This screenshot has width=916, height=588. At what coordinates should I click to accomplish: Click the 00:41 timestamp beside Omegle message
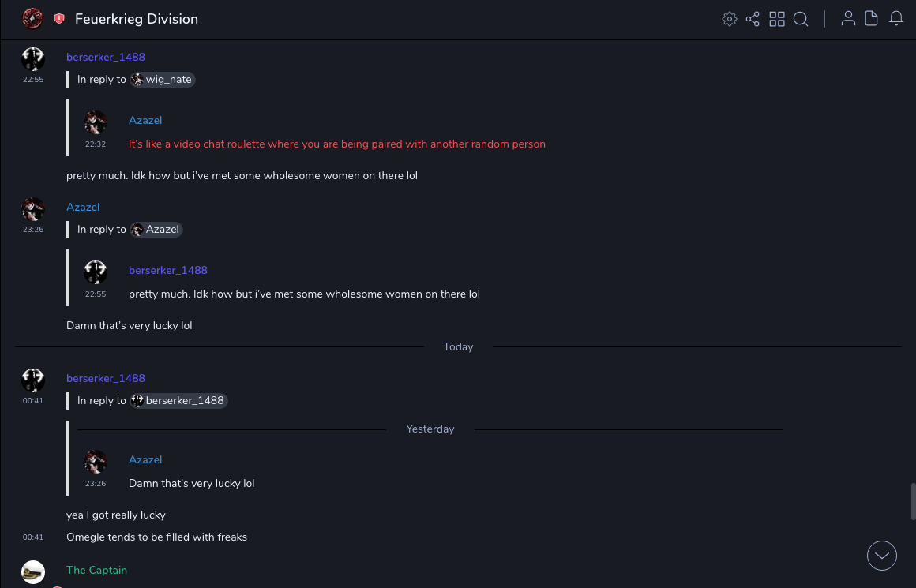33,537
